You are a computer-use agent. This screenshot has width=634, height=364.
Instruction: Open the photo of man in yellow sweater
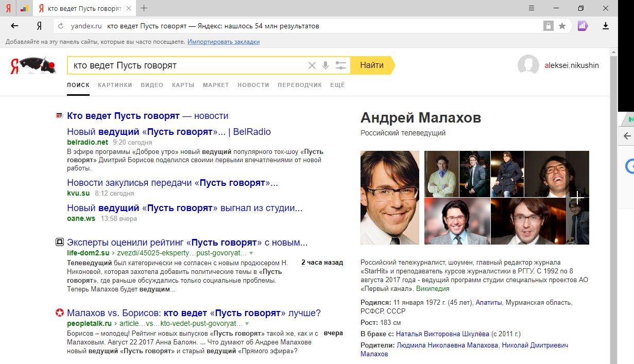(x=441, y=174)
